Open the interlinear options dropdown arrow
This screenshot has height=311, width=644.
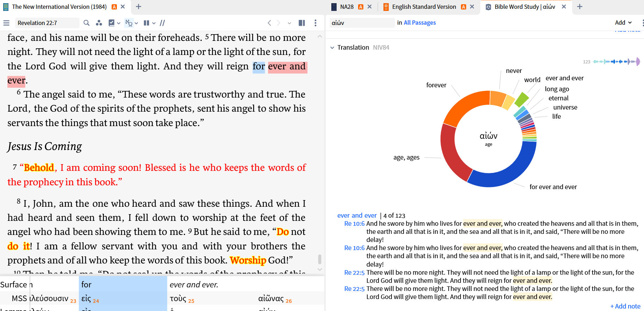coord(136,23)
